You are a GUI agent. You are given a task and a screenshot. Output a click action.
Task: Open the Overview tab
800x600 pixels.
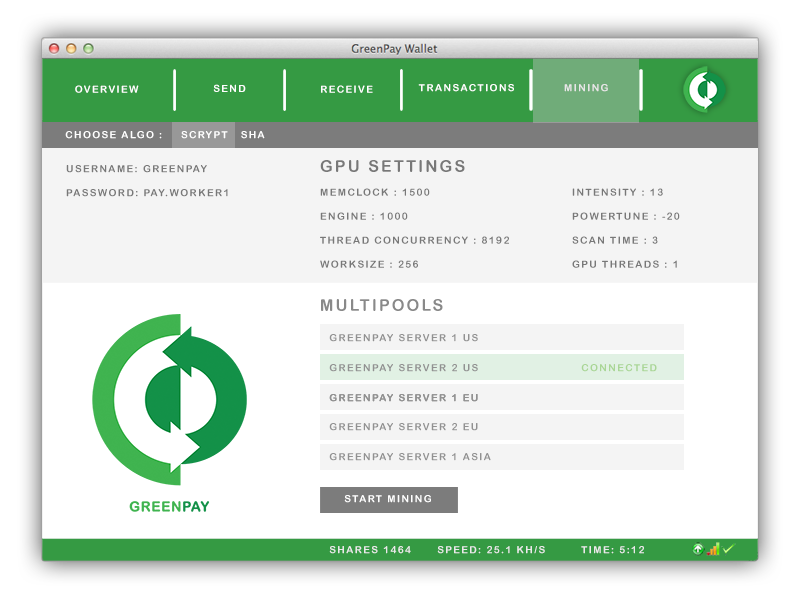107,89
